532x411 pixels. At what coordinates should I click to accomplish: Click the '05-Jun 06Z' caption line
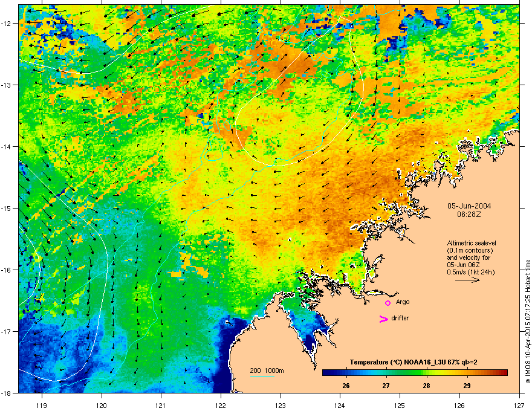coord(463,265)
